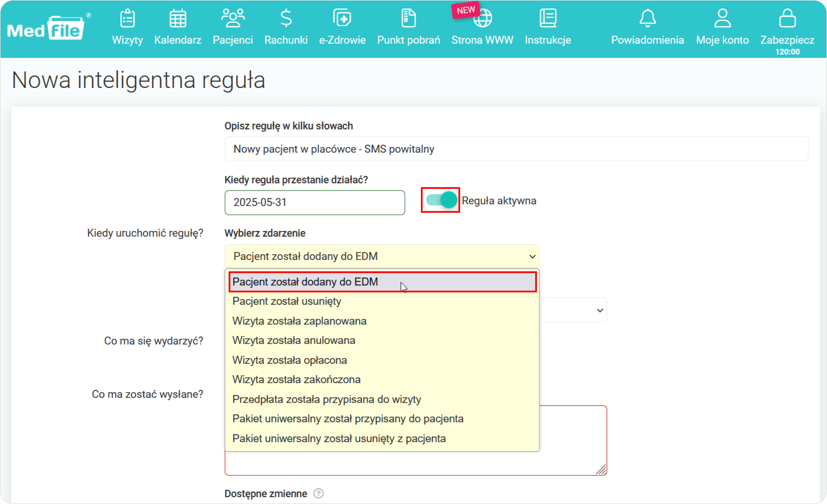Select option Przedpłata została przypisana do wizyty

pyautogui.click(x=382, y=399)
